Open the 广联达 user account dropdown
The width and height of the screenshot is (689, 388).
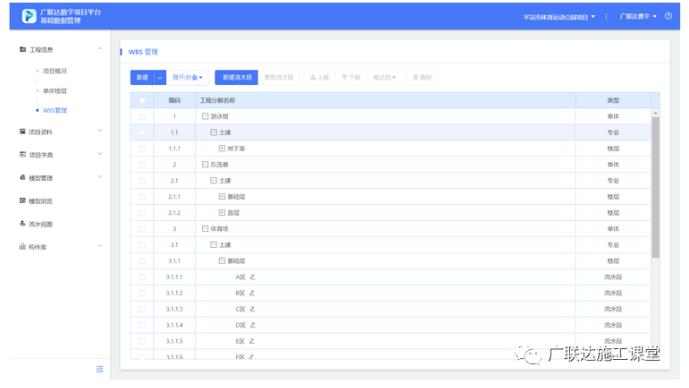click(x=638, y=16)
